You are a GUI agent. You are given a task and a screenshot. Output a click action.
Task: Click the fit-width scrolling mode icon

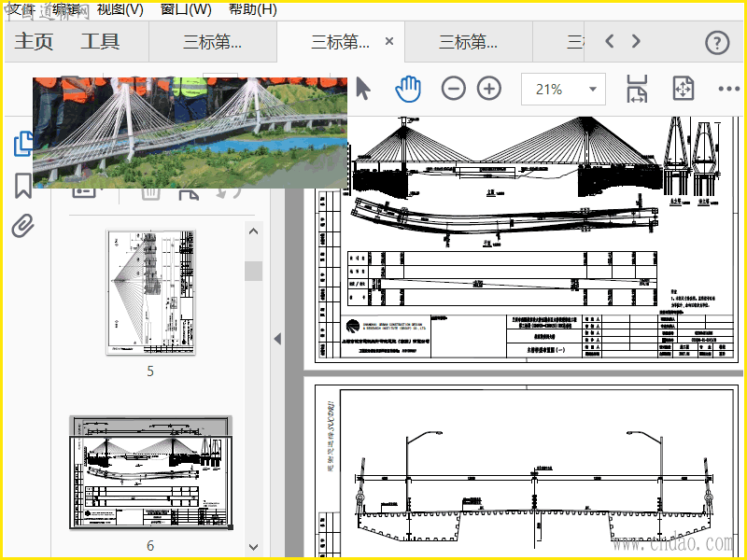tap(637, 89)
